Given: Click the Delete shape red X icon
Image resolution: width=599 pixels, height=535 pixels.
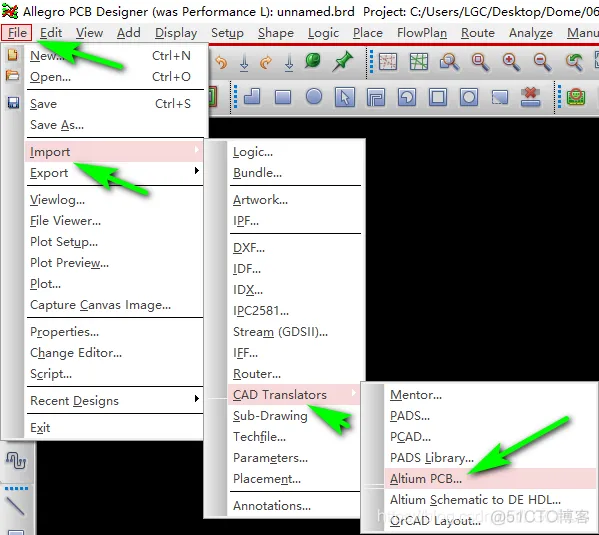Looking at the screenshot, I should pos(531,97).
